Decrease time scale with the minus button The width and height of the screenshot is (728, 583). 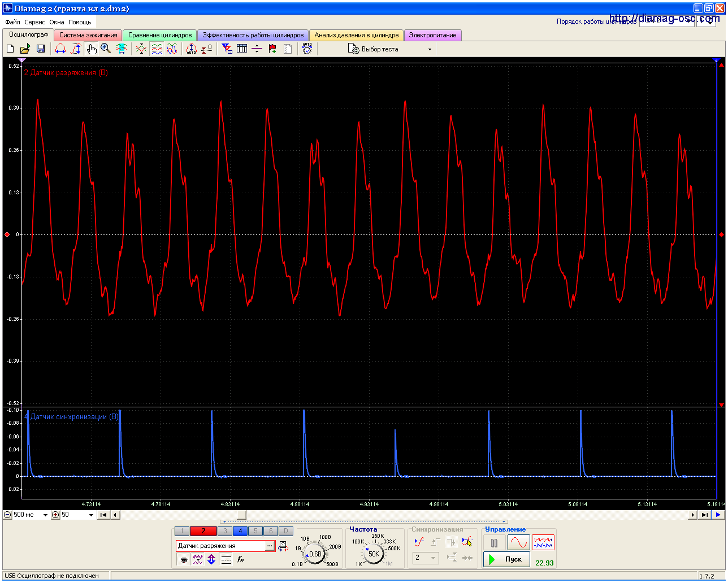point(7,515)
